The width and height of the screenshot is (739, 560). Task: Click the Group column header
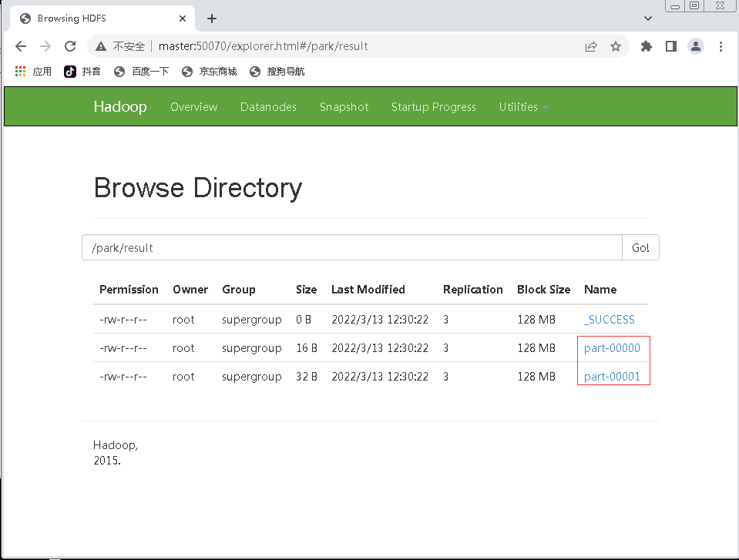coord(238,289)
